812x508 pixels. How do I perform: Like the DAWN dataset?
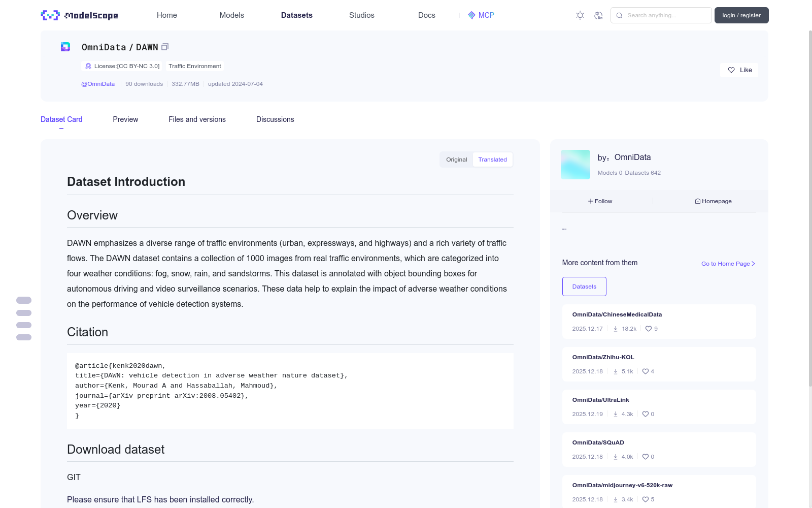pos(739,70)
